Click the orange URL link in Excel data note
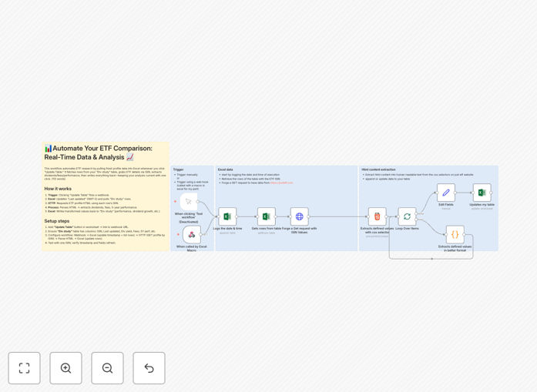The height and width of the screenshot is (392, 537). [x=281, y=183]
